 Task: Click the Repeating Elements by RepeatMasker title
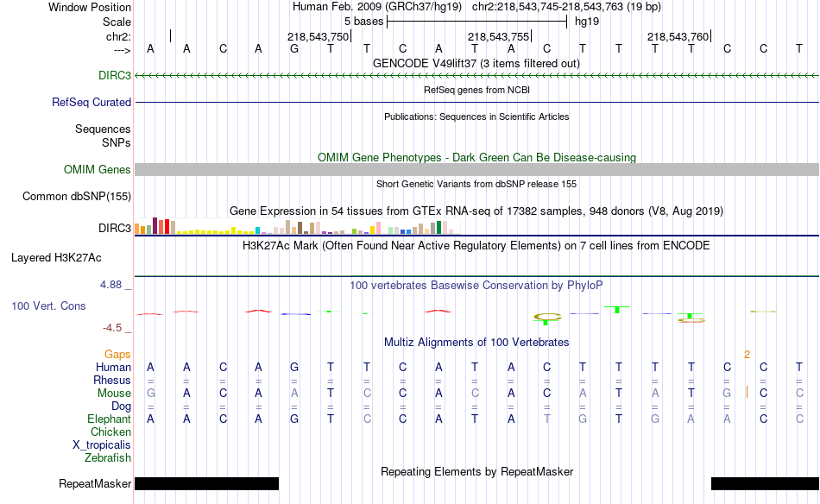[476, 471]
